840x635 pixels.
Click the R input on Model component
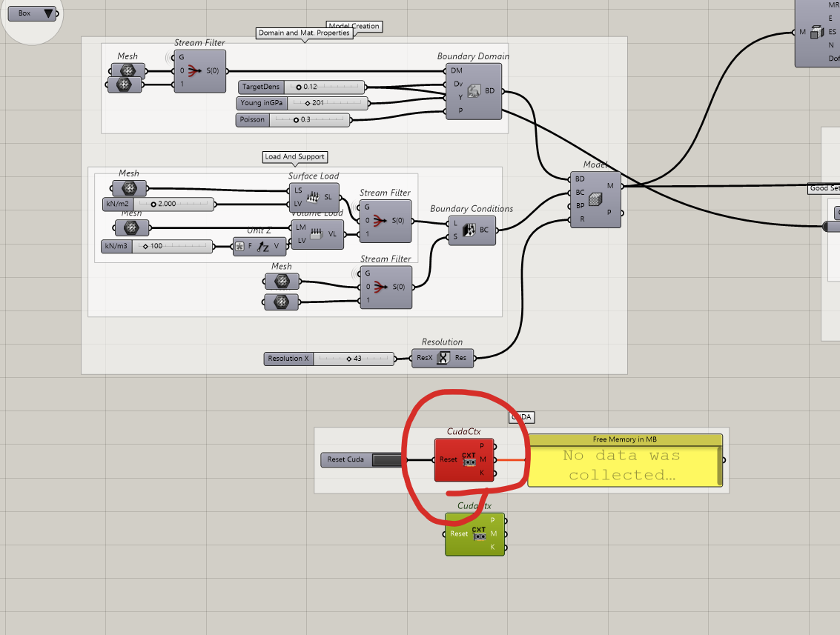click(x=581, y=219)
